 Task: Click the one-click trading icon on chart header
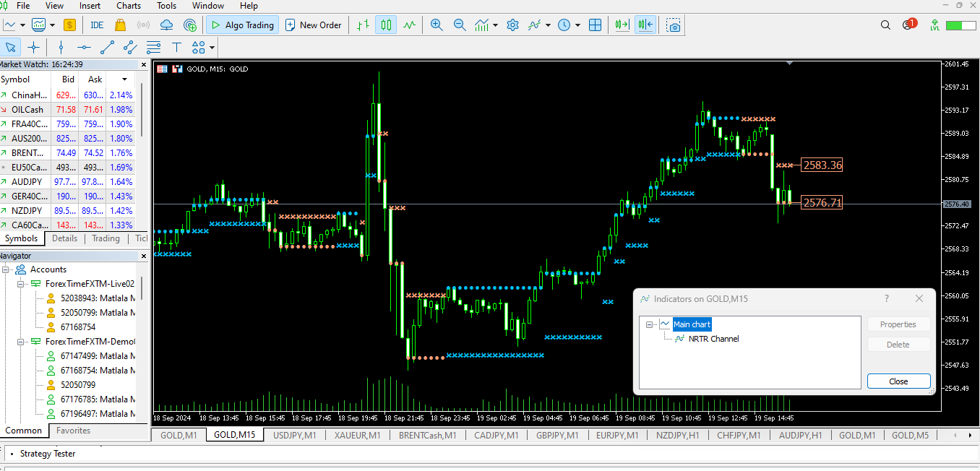[177, 69]
